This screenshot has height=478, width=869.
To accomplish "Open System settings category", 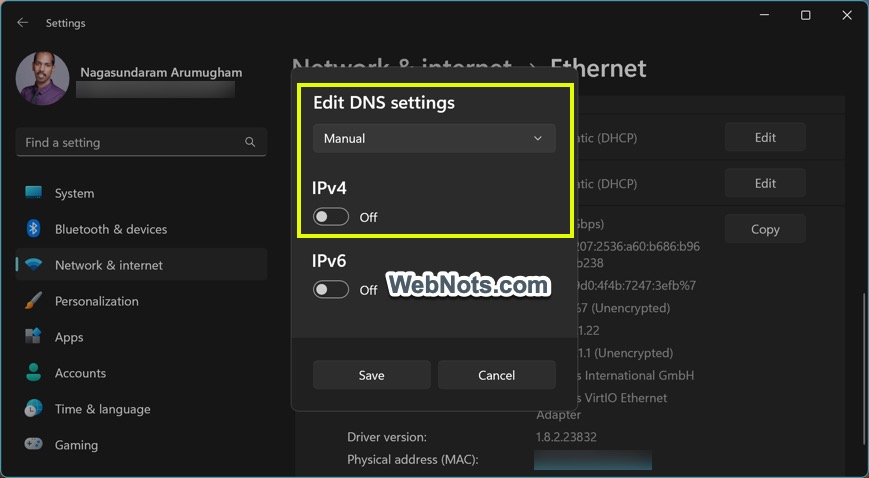I will [x=141, y=193].
